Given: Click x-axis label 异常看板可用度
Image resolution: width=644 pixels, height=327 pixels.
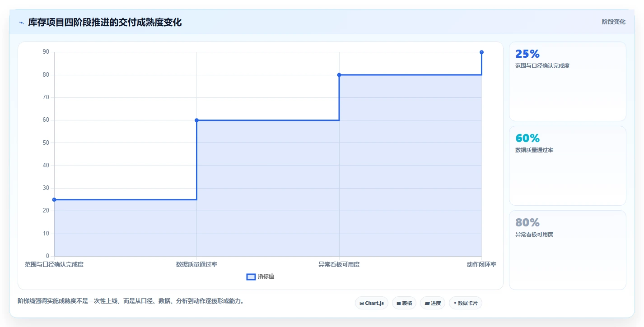Looking at the screenshot, I should [x=339, y=264].
